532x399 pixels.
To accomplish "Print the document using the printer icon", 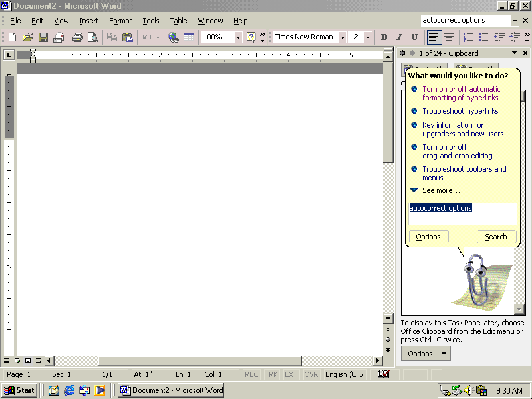I will tap(78, 37).
